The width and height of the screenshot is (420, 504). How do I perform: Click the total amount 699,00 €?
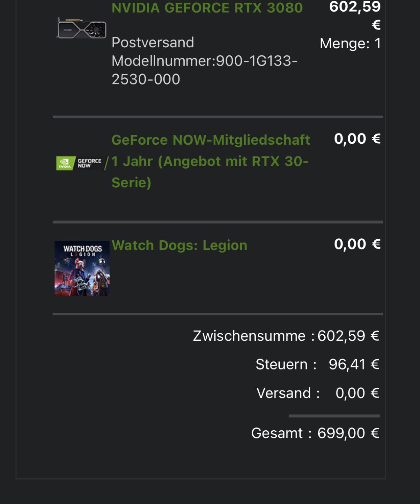[348, 433]
